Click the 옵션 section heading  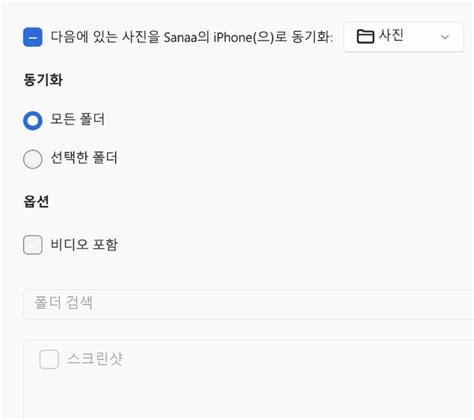click(x=36, y=201)
